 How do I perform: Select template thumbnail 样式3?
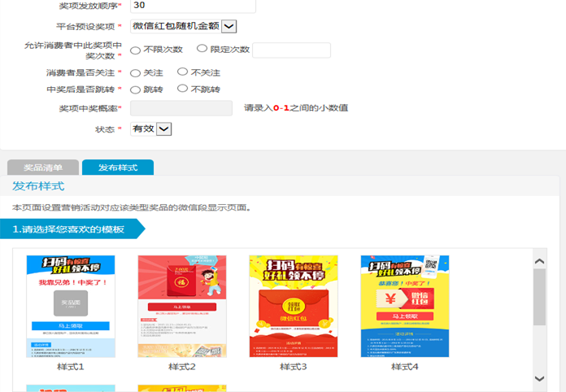294,307
